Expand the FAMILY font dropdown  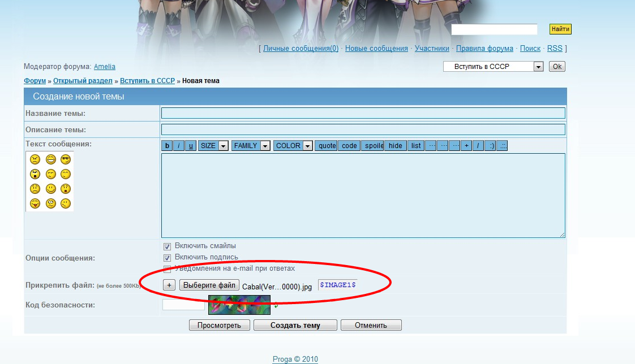coord(250,146)
